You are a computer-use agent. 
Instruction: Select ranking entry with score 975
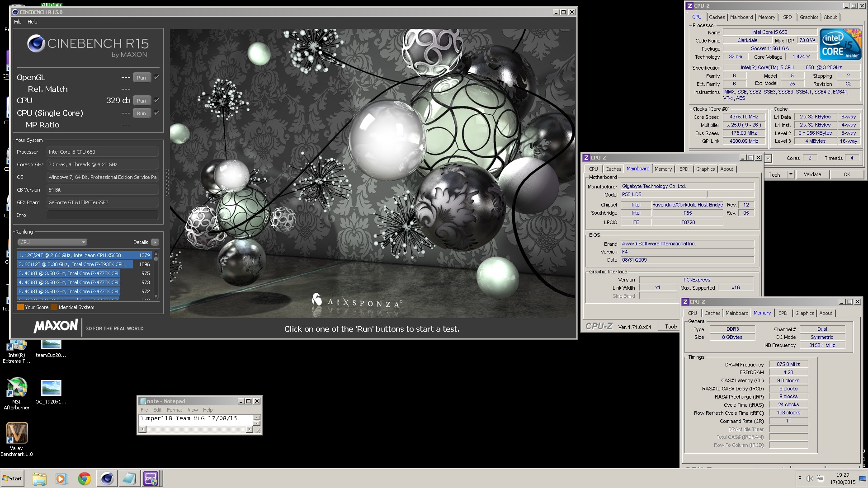point(85,273)
